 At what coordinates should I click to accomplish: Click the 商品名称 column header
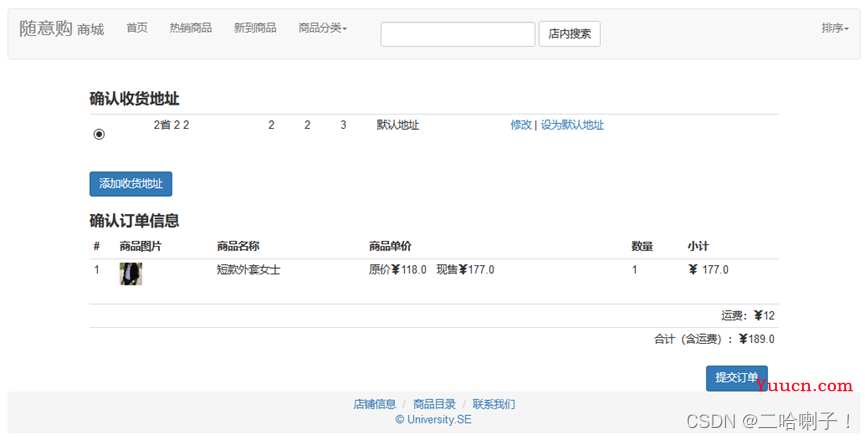tap(238, 246)
